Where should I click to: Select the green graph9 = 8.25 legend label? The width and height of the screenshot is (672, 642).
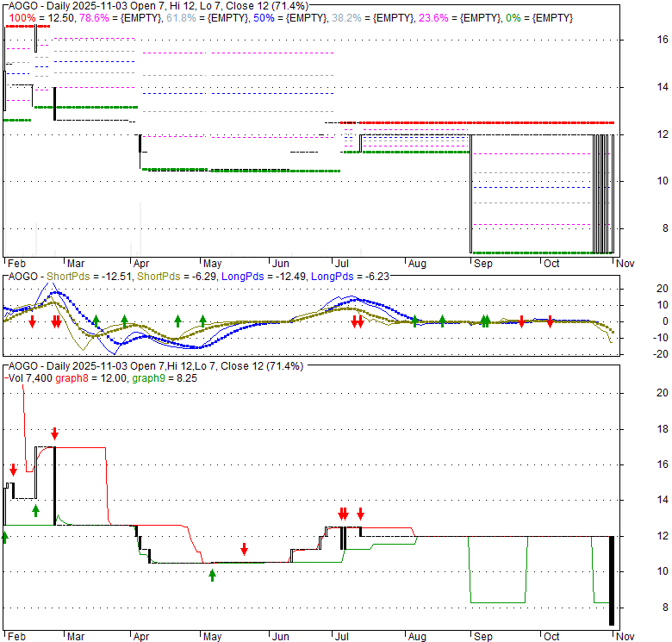[165, 378]
